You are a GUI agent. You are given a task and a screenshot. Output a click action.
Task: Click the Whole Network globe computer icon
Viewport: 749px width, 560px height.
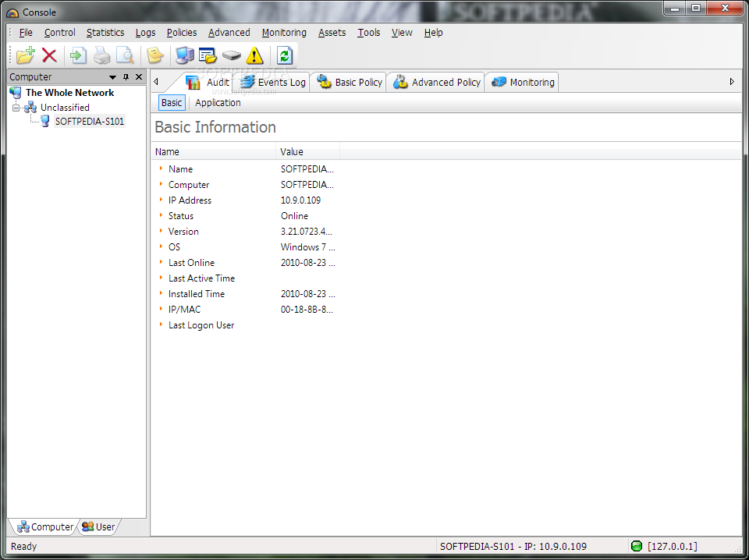pos(16,93)
